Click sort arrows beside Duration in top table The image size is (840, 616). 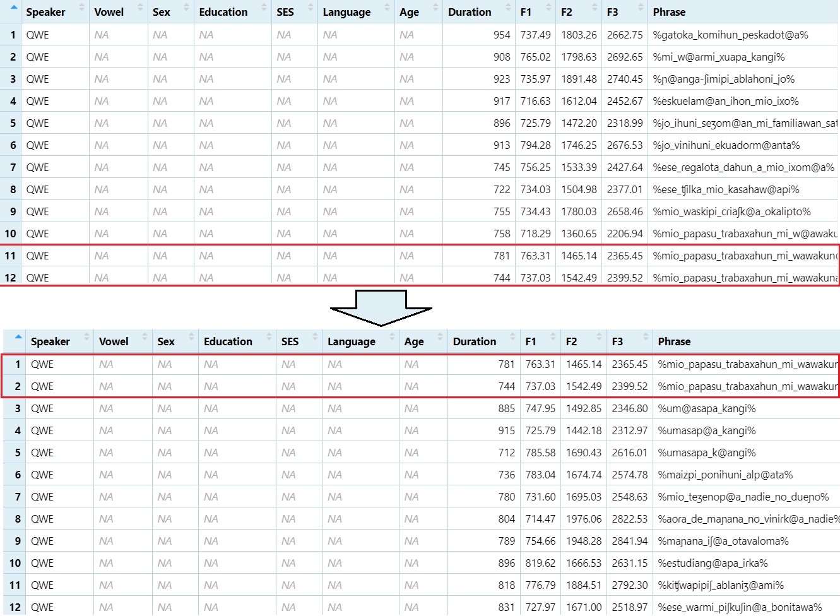point(509,8)
